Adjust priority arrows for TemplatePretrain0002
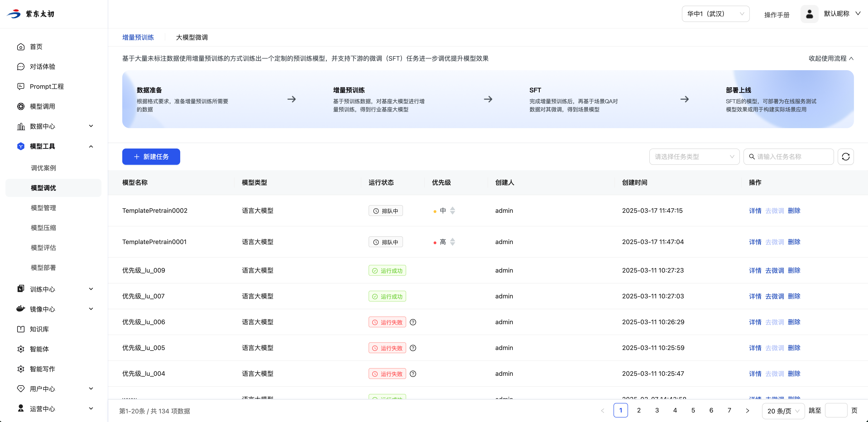 453,211
